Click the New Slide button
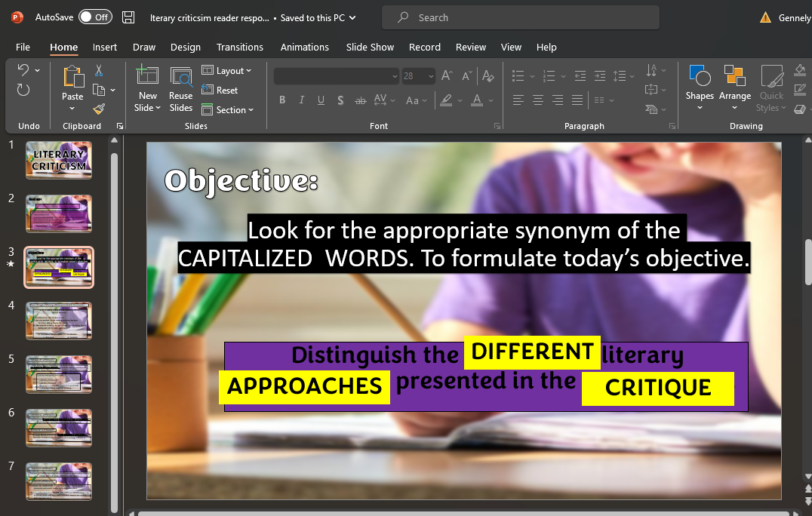Screen dimensions: 812x516 [147, 77]
